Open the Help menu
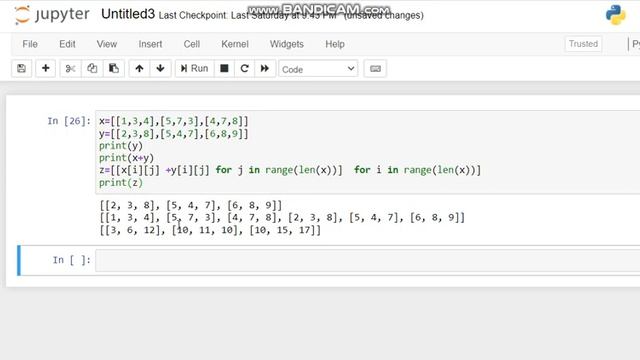 point(335,44)
